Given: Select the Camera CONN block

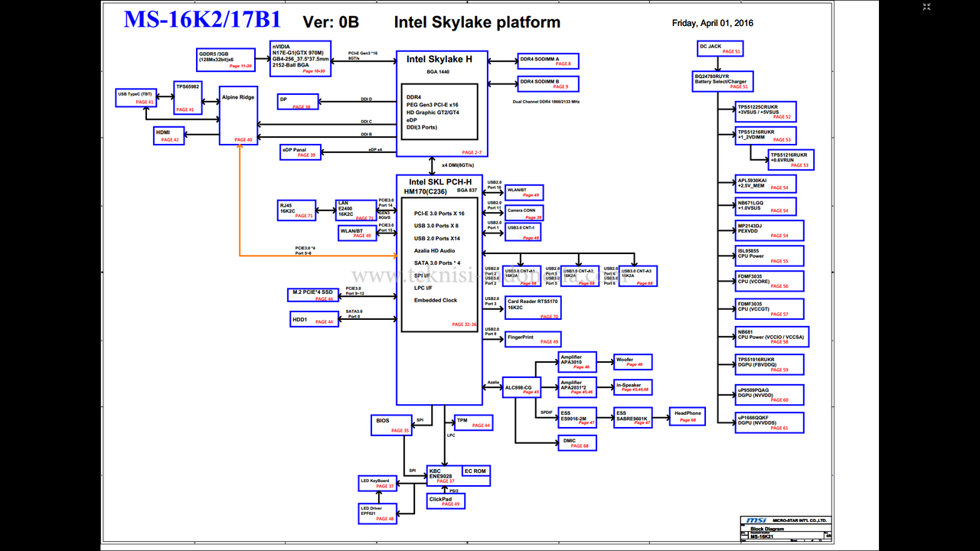Looking at the screenshot, I should point(525,213).
